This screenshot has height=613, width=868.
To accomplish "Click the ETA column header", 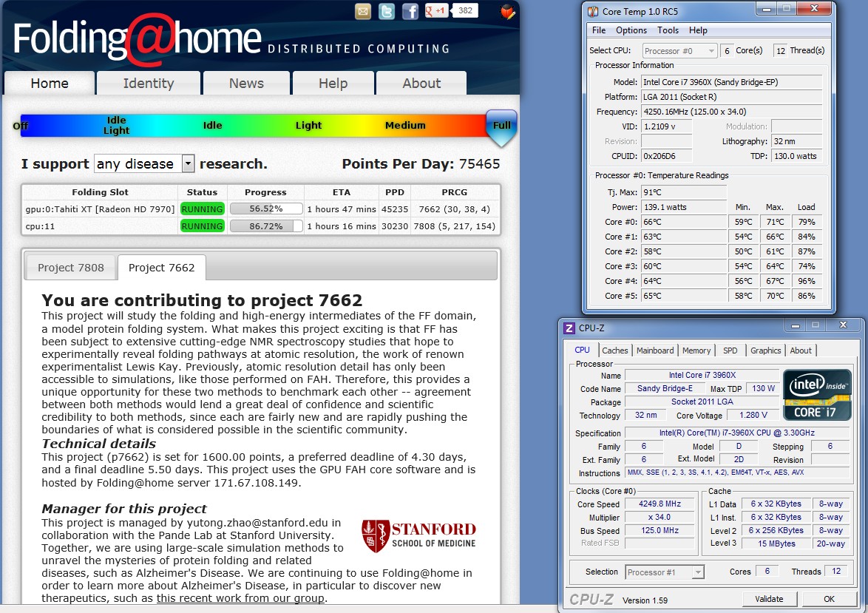I will [x=341, y=192].
